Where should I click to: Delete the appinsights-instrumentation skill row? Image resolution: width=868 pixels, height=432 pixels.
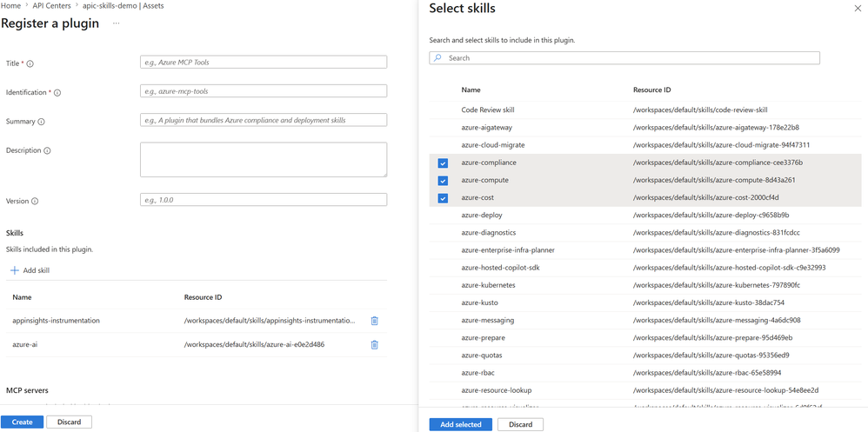tap(374, 321)
